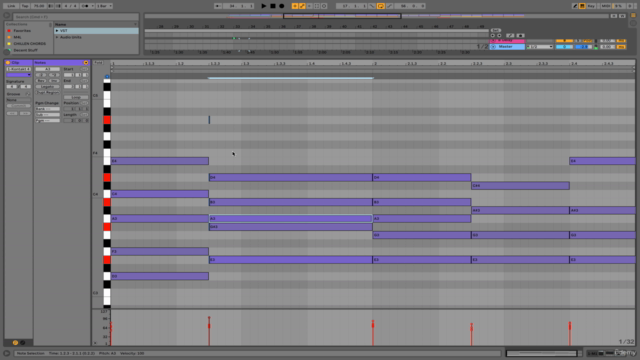Click the Link button
Viewport: 640px width, 360px height.
click(x=11, y=6)
